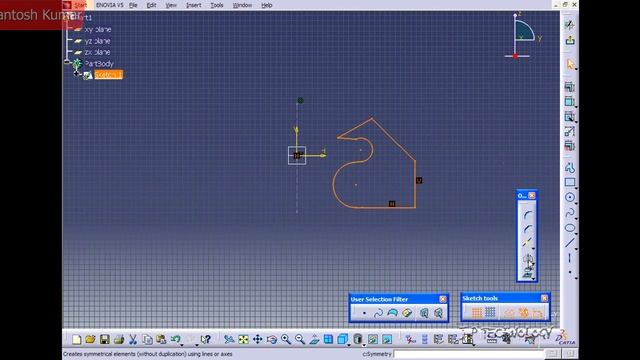Click the Normal View icon
The width and height of the screenshot is (640, 360).
tap(314, 340)
